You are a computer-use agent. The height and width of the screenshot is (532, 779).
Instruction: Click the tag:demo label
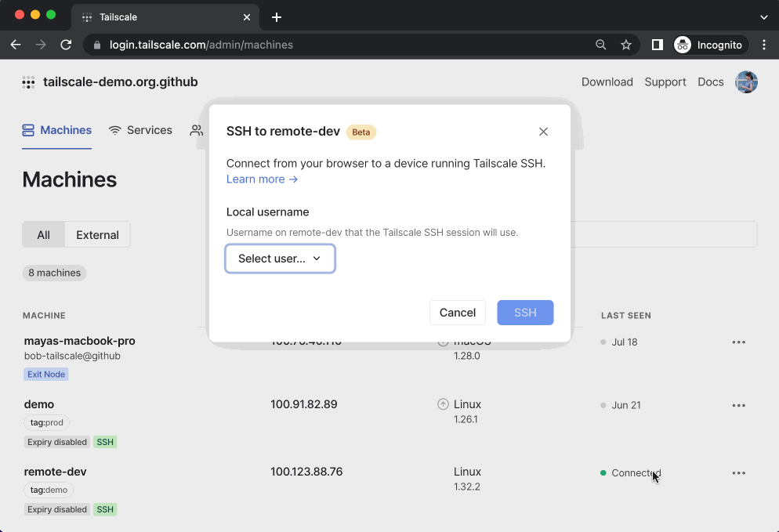tap(49, 490)
